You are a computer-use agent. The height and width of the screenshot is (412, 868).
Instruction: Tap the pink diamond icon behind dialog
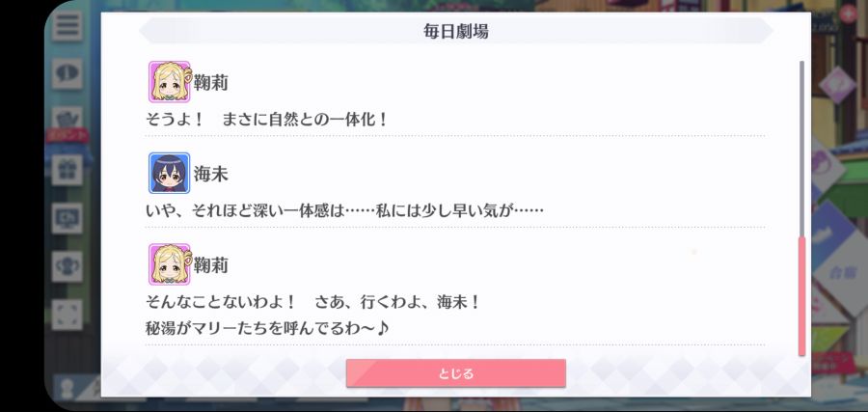pos(837,85)
